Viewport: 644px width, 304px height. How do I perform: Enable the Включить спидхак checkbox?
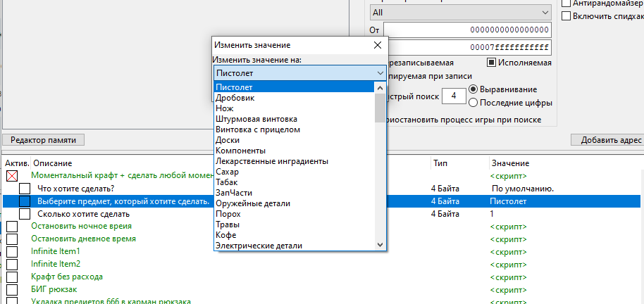[566, 15]
